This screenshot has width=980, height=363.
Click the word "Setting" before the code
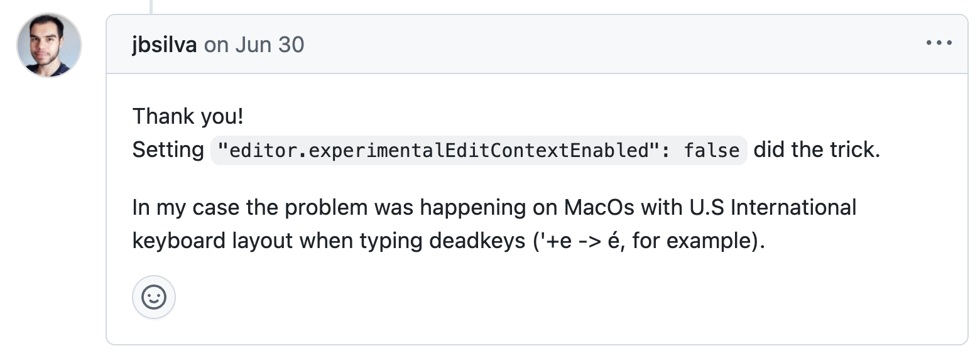168,150
